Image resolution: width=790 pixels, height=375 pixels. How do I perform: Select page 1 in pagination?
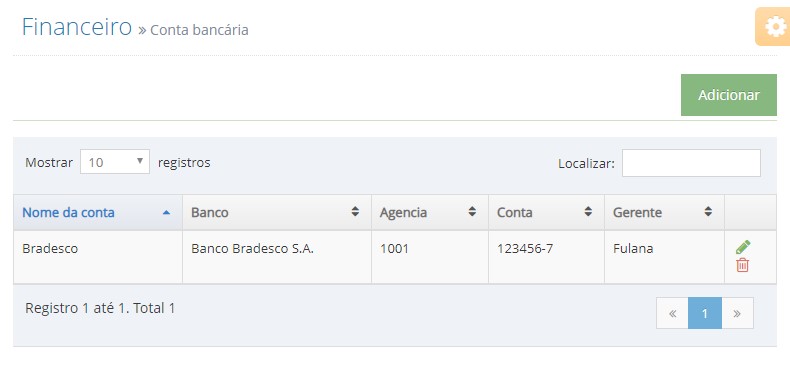click(x=704, y=313)
